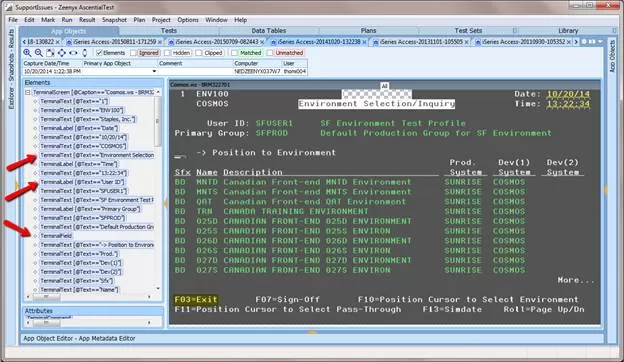
Task: Open the Plan menu
Action: 139,20
